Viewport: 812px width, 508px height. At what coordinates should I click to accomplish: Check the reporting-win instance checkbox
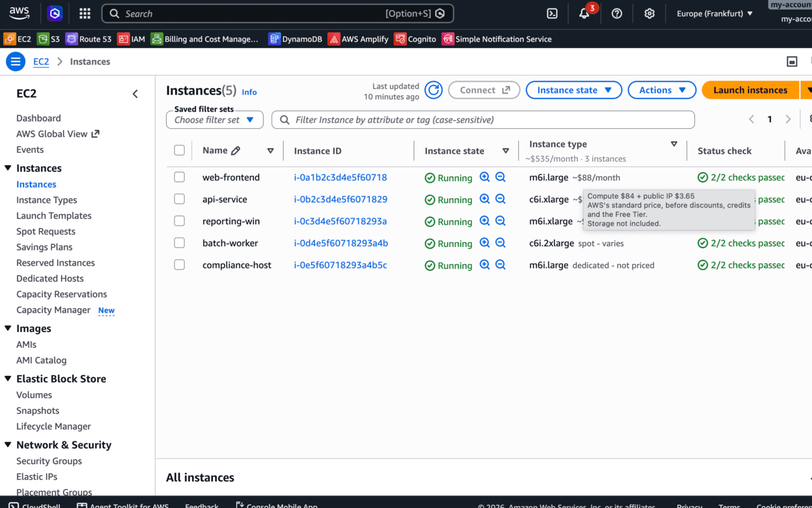pos(180,221)
